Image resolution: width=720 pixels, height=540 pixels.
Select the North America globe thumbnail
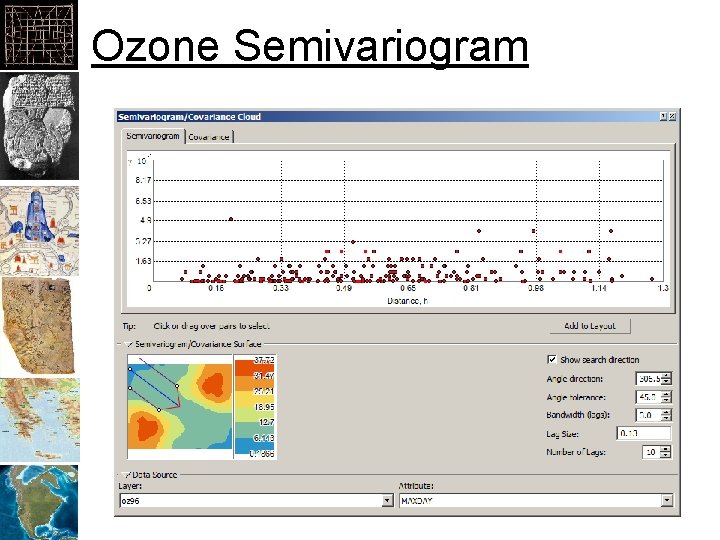point(39,502)
